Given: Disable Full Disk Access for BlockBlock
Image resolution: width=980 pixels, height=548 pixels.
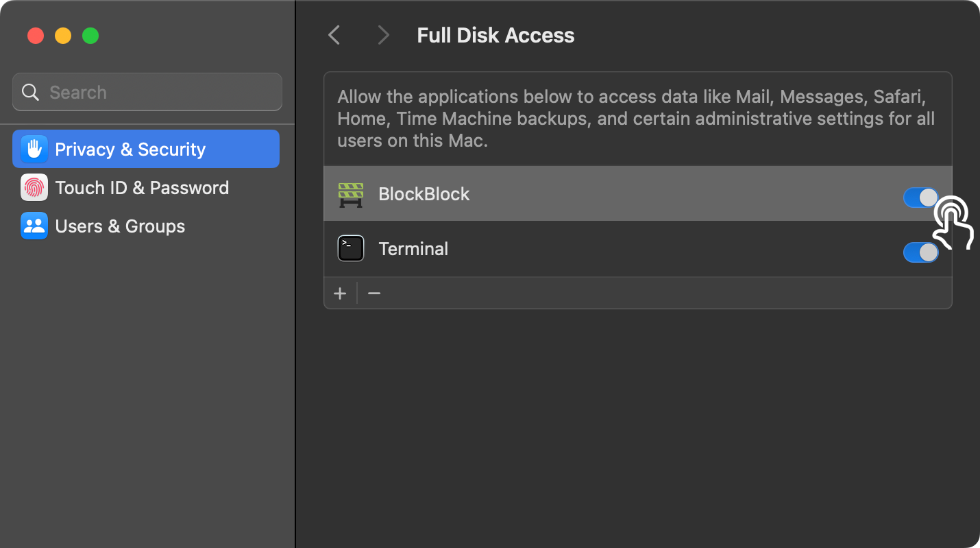Looking at the screenshot, I should coord(920,198).
